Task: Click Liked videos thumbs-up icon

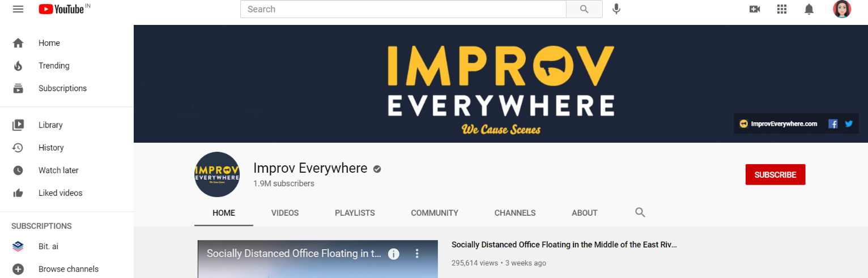Action: [18, 193]
